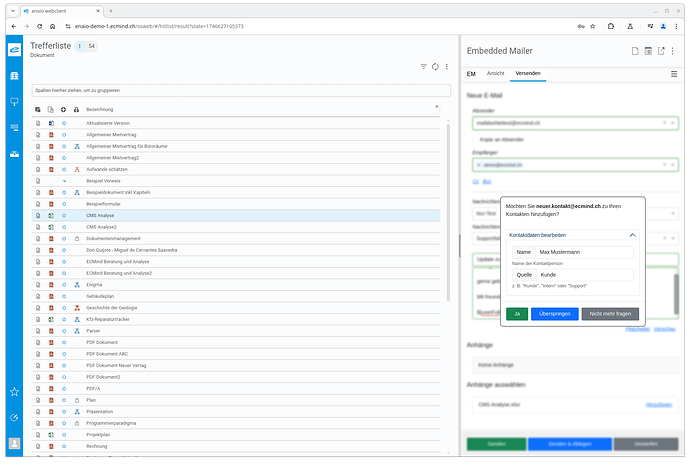Open the Nur Text format dropdown arrow

(672, 213)
